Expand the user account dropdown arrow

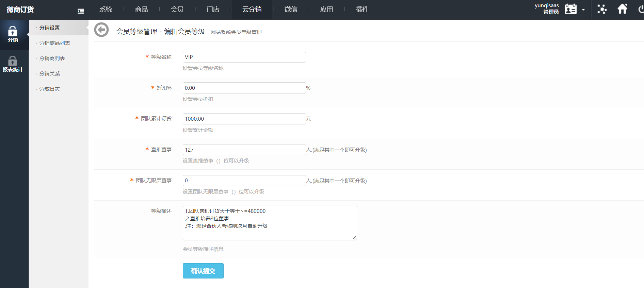click(x=583, y=10)
